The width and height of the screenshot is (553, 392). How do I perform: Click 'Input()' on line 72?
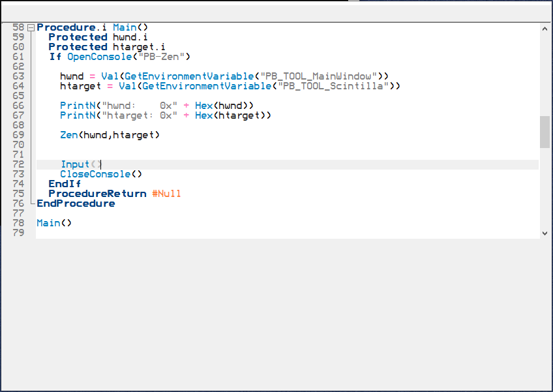click(x=81, y=164)
